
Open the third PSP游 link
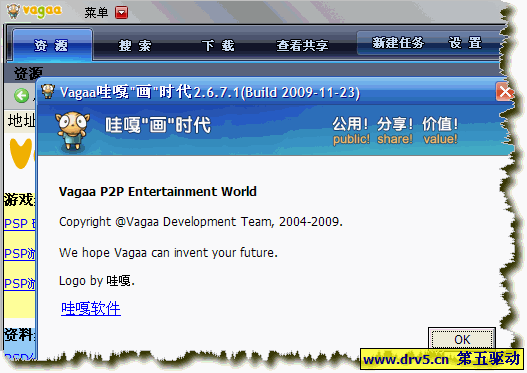19,284
